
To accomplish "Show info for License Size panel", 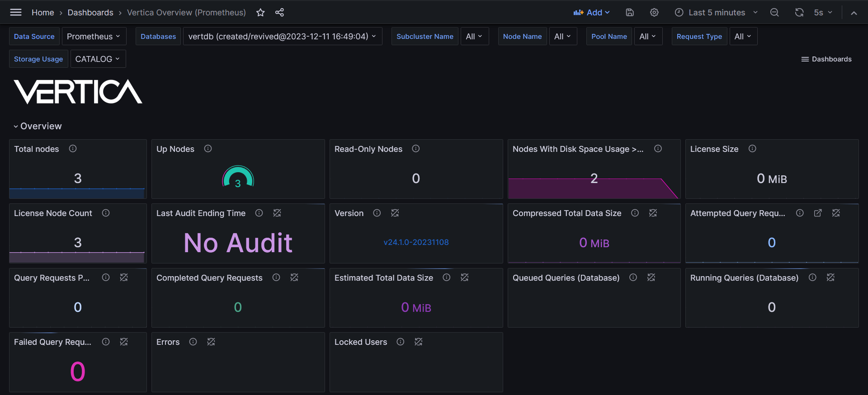I will point(752,149).
